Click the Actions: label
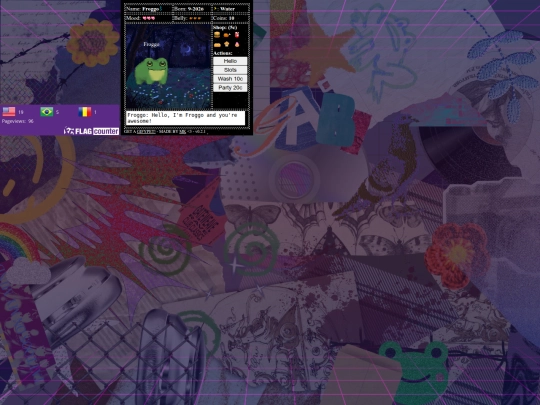 click(x=223, y=53)
